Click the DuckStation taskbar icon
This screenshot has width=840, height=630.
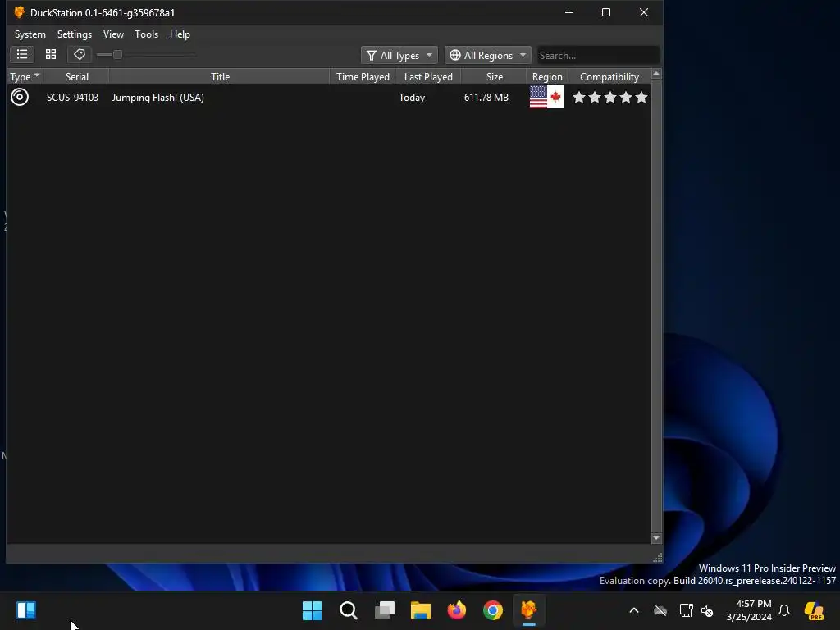click(529, 610)
